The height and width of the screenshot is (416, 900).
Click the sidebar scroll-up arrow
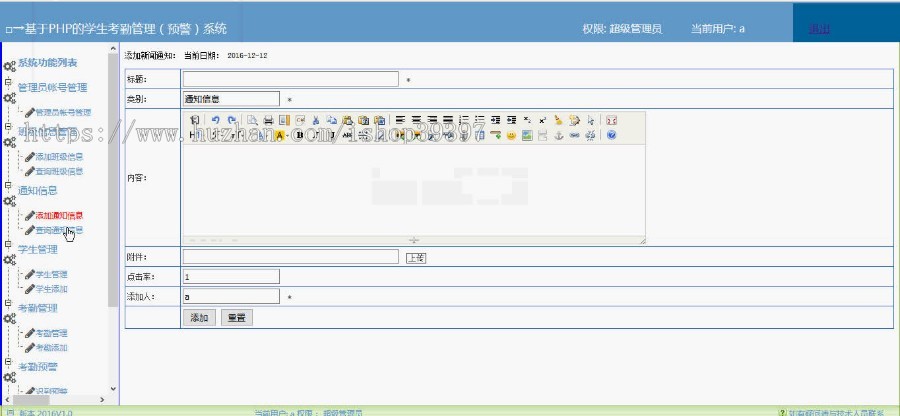coord(112,49)
